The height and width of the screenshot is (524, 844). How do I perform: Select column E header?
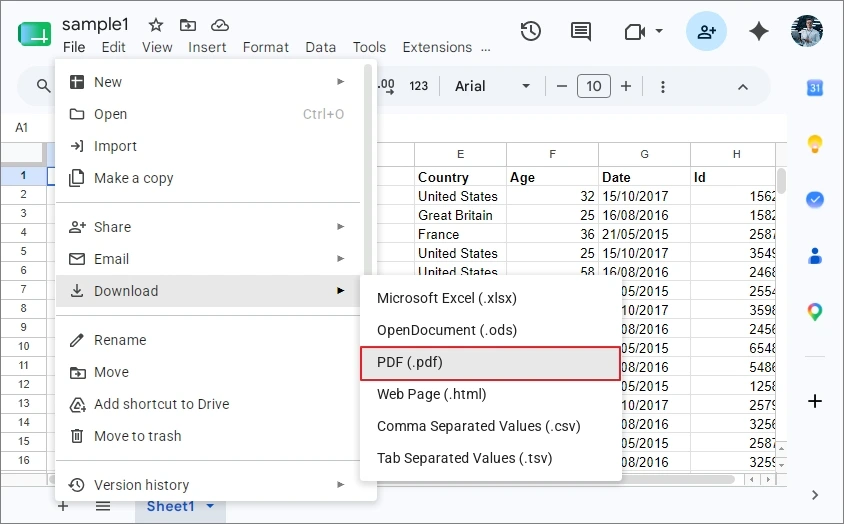click(460, 155)
